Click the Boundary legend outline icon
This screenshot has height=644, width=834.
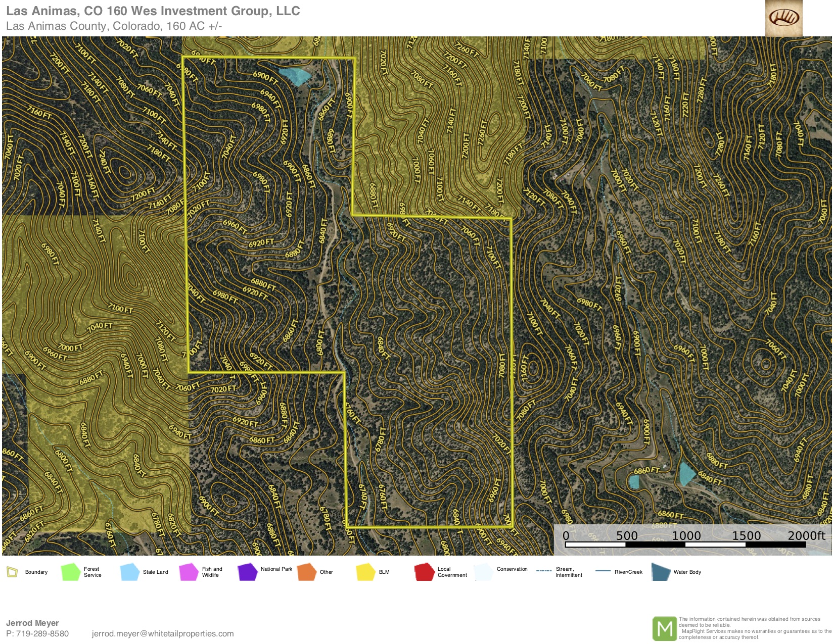12,572
